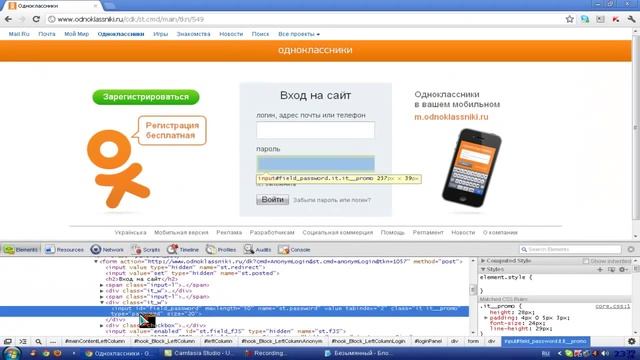
Task: Expand the second span class input-l node
Action: tap(102, 297)
